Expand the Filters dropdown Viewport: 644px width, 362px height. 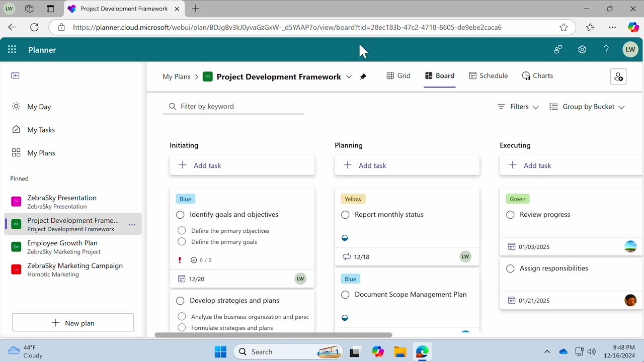click(x=518, y=107)
